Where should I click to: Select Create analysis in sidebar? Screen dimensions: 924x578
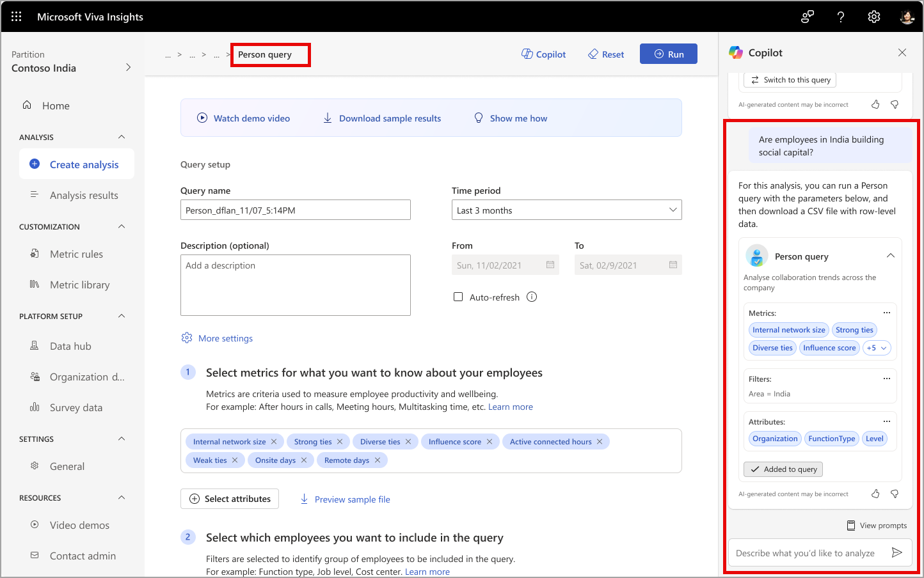pyautogui.click(x=77, y=164)
